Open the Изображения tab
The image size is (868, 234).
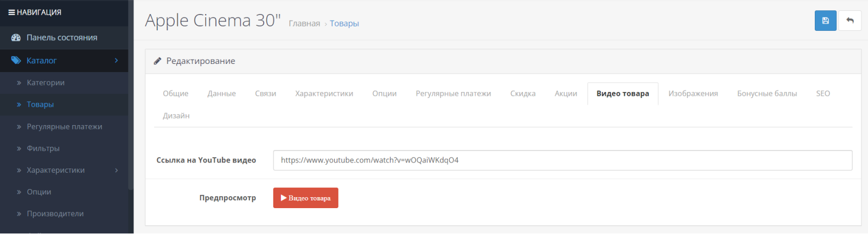[x=693, y=94]
